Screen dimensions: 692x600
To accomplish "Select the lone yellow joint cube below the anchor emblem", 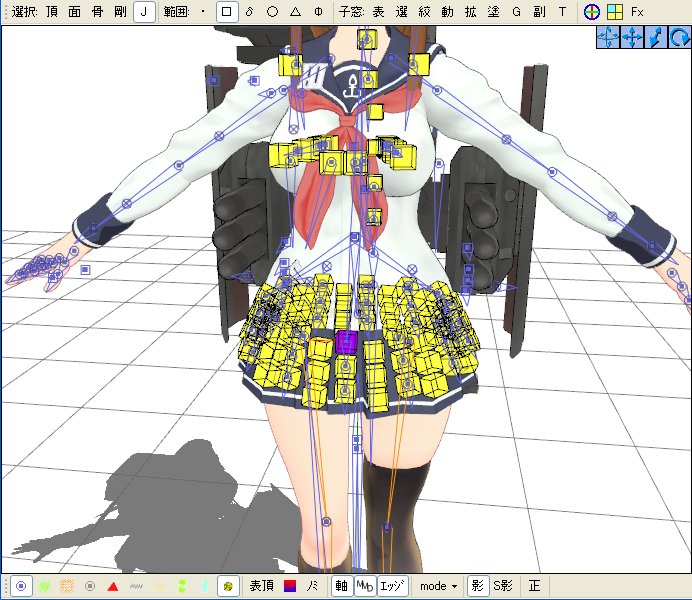I will (x=375, y=112).
